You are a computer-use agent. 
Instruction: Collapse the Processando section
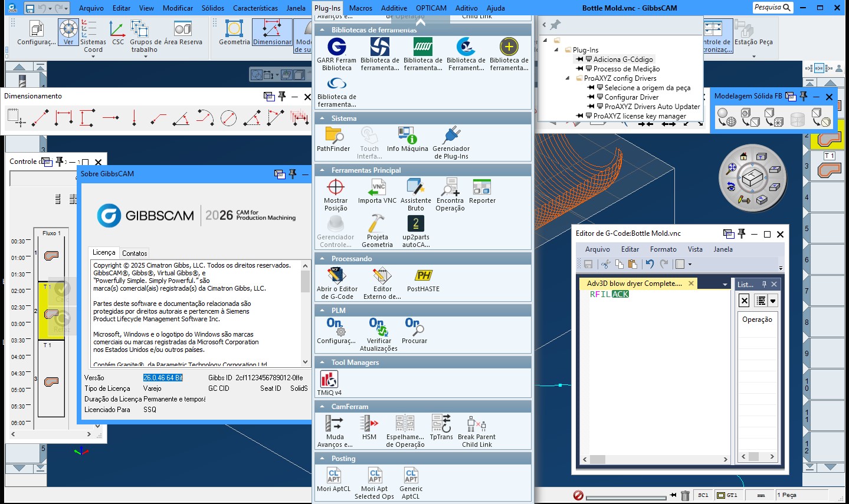point(323,259)
